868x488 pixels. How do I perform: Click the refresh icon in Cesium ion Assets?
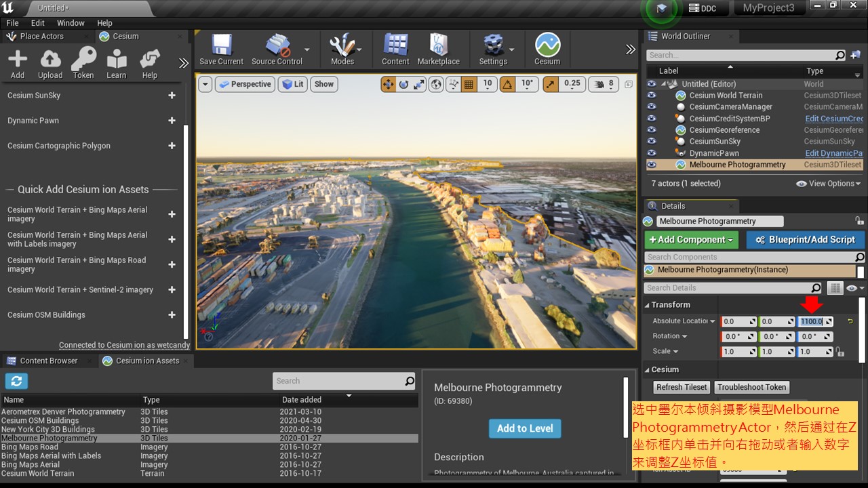[16, 381]
